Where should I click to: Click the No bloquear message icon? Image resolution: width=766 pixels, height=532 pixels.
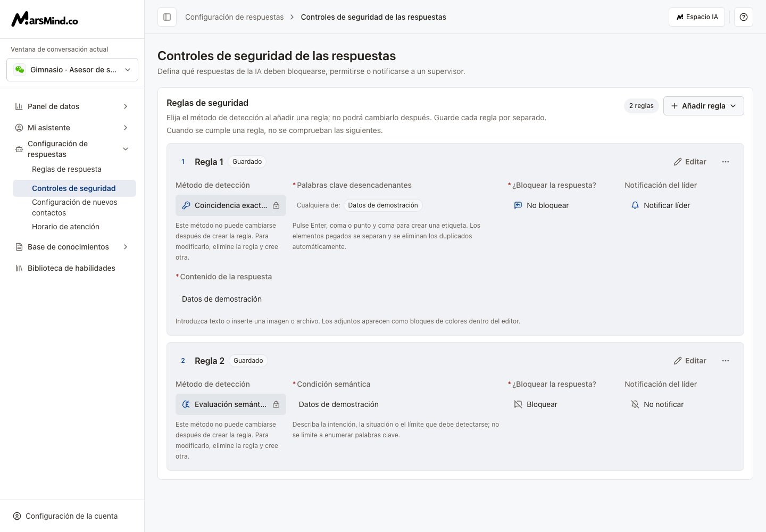tap(518, 205)
